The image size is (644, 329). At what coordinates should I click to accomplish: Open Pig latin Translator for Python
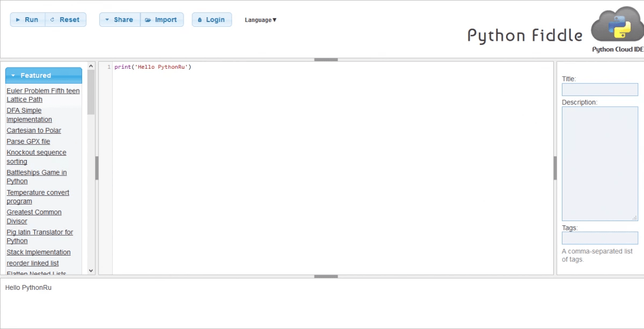pyautogui.click(x=40, y=237)
